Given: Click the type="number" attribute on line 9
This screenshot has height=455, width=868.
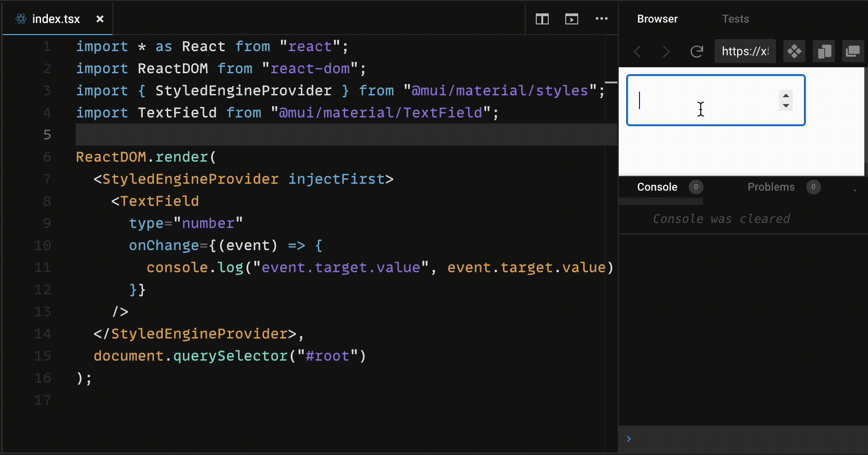Looking at the screenshot, I should 186,223.
